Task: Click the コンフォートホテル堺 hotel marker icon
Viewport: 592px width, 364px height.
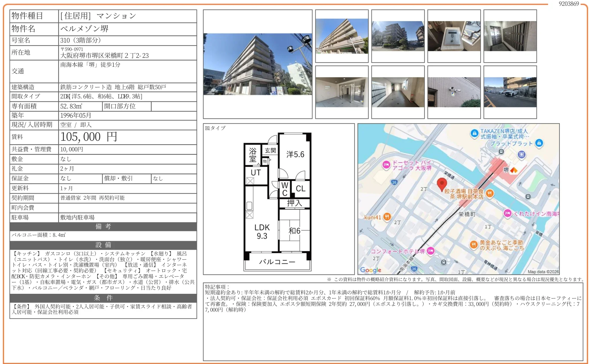Action: (430, 251)
